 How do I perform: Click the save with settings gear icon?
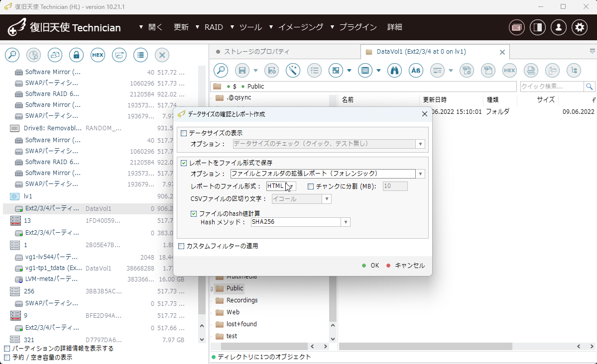click(x=271, y=71)
